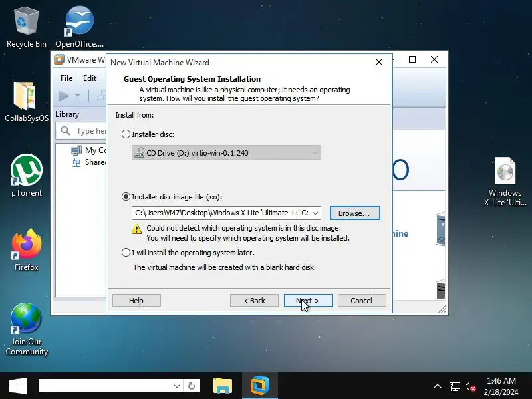The height and width of the screenshot is (399, 532).
Task: Open dropdown arrow next to VMware play button
Action: 77,96
